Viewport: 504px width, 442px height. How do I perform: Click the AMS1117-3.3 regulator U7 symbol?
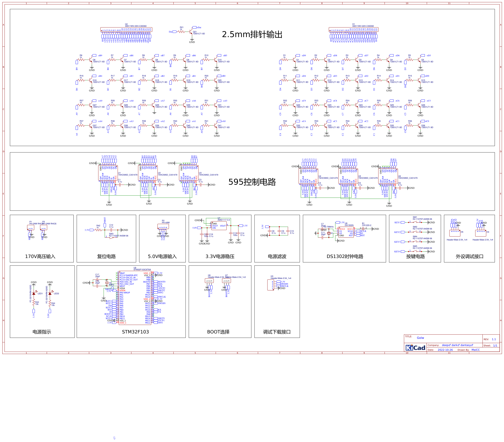pyautogui.click(x=219, y=226)
